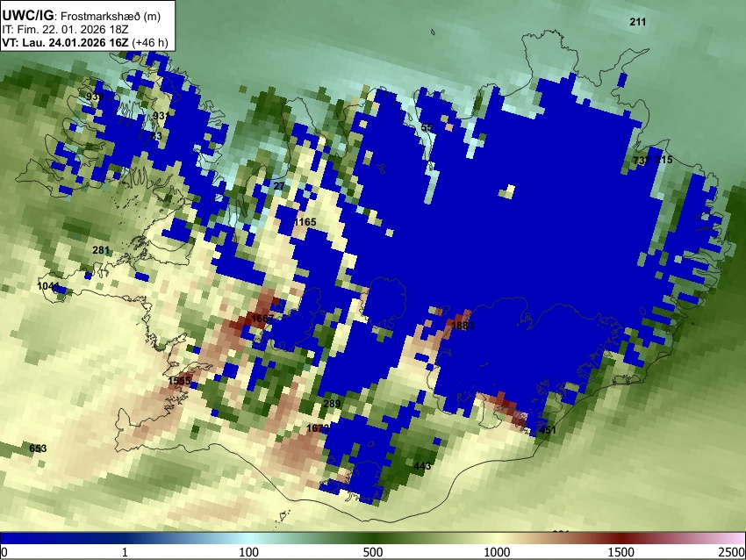This screenshot has width=746, height=560.
Task: Click the 27 value label on map
Action: point(279,186)
